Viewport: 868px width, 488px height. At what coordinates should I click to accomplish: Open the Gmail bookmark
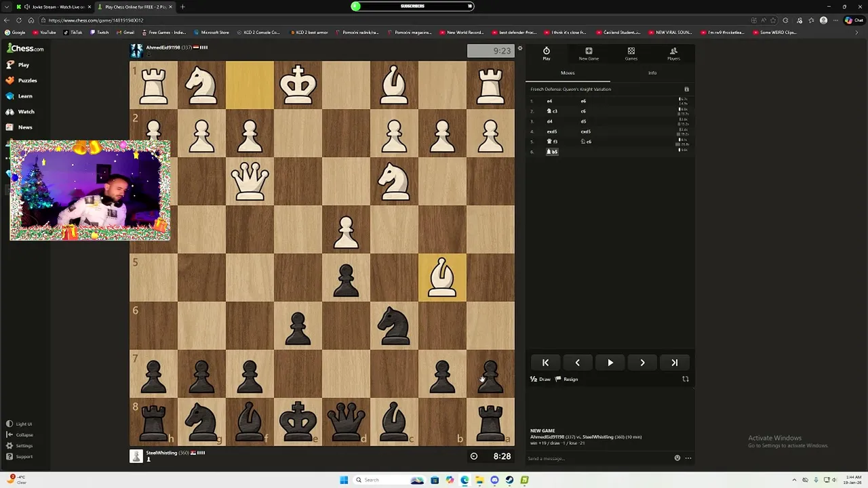(x=125, y=33)
